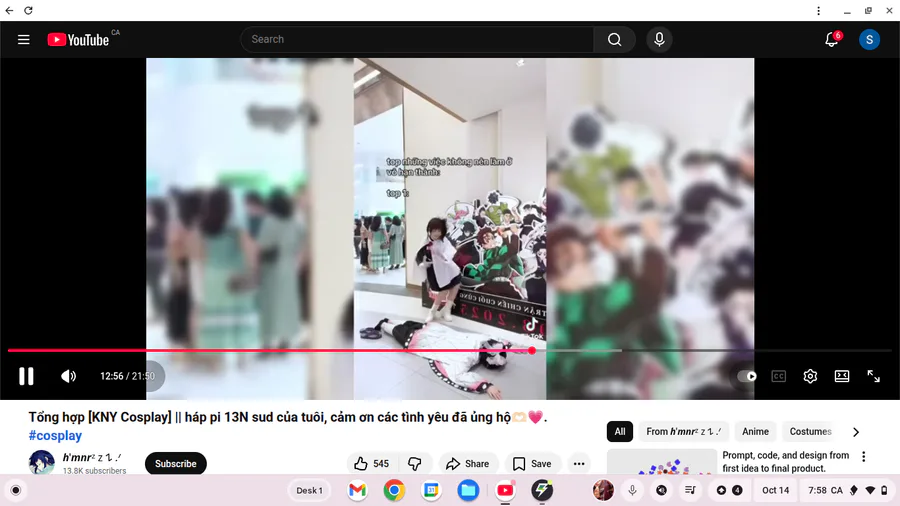Viewport: 900px width, 506px height.
Task: Open the Desk 1 desk switcher
Action: point(309,491)
